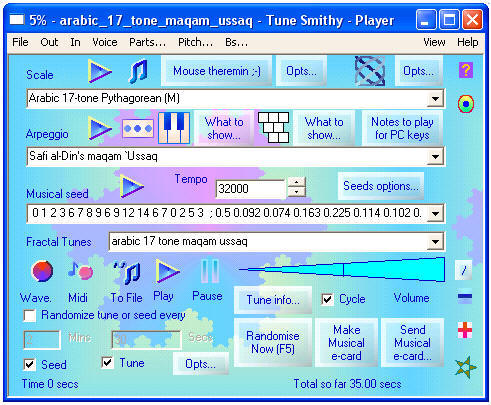This screenshot has width=491, height=405.
Task: Click What to show... beside piano icon
Action: tap(224, 128)
